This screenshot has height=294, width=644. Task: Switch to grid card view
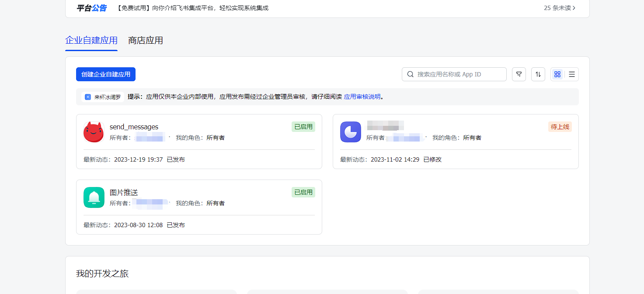557,74
